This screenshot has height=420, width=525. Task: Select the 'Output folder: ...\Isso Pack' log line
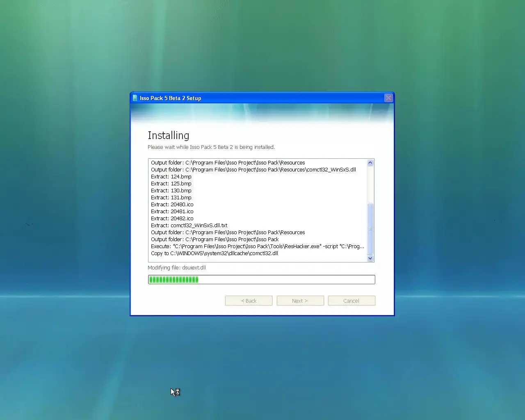coord(215,240)
